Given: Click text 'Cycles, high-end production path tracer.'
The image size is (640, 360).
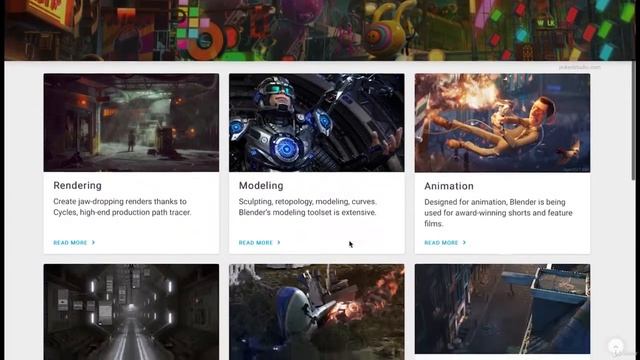Looking at the screenshot, I should point(122,212).
